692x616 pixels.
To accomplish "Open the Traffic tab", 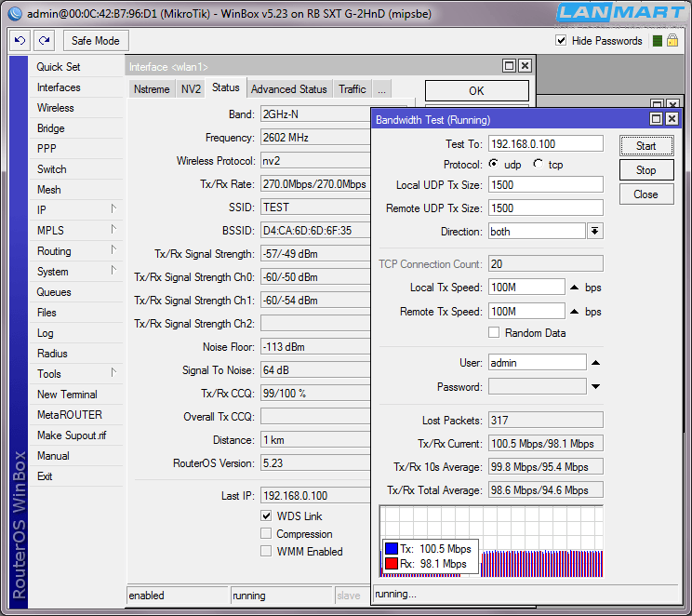I will [x=353, y=89].
